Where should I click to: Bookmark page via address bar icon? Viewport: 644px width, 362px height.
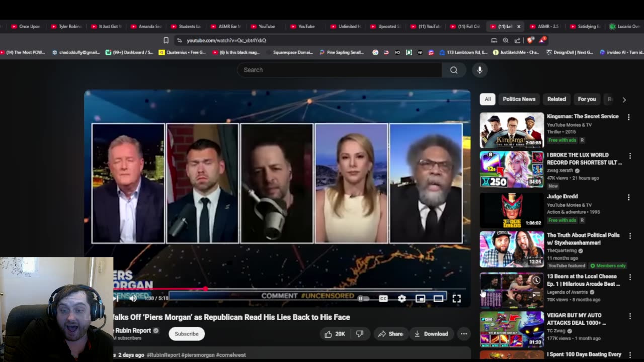166,40
